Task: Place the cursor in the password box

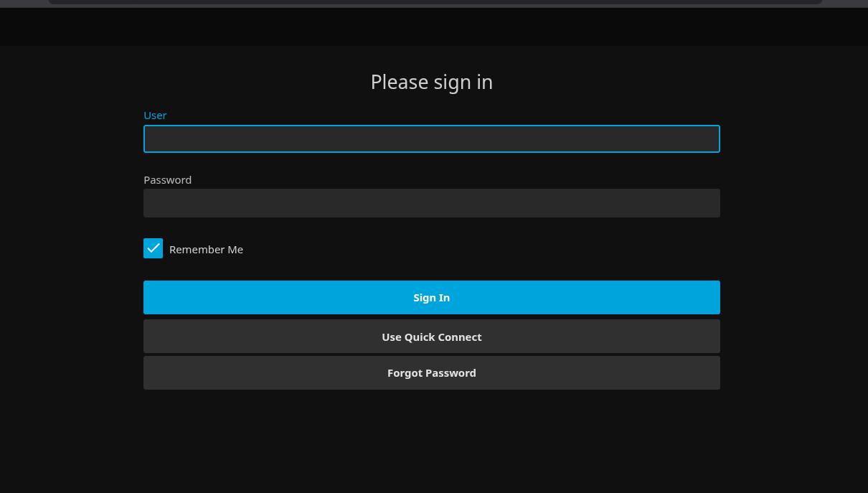Action: (431, 203)
